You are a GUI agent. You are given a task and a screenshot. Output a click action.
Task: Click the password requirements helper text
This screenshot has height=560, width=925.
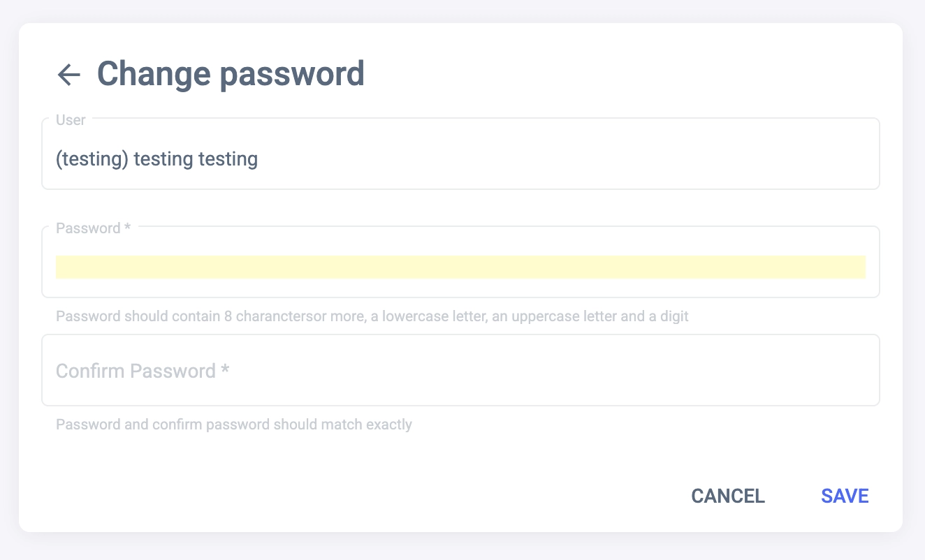tap(372, 316)
